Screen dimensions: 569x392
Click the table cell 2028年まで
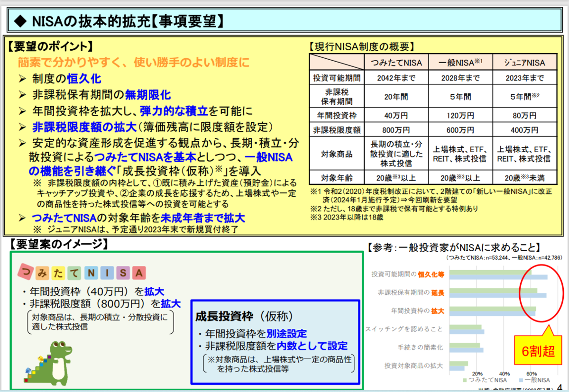point(460,78)
